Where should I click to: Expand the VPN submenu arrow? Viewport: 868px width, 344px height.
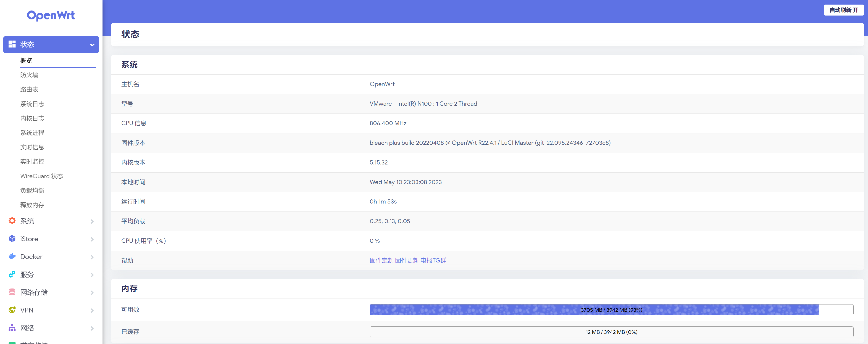[x=92, y=310]
